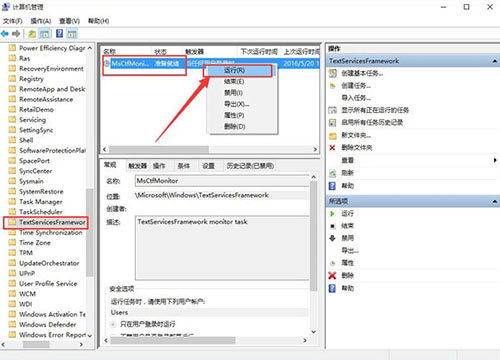
Task: Open the 帮助(H) menu
Action: tap(98, 21)
